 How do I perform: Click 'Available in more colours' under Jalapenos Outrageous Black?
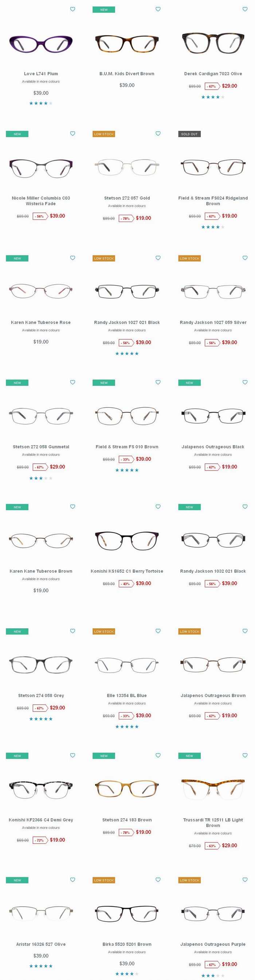tap(213, 455)
